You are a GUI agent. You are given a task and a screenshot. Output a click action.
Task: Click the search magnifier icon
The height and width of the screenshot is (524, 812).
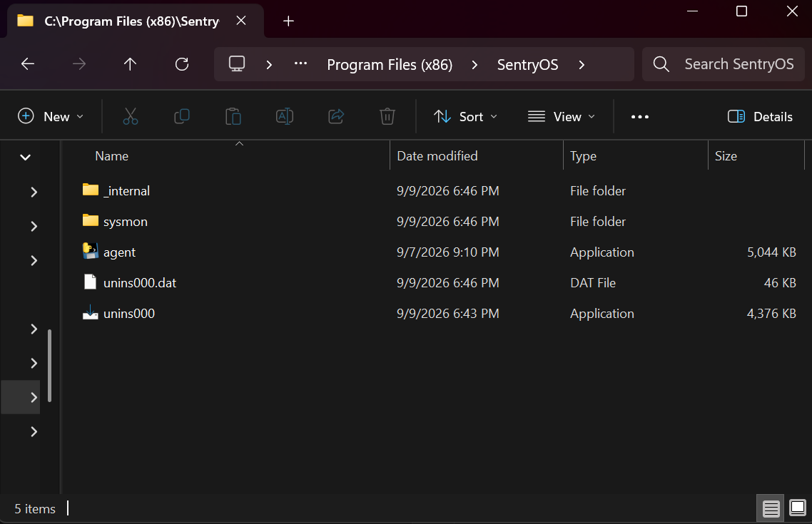click(x=661, y=64)
